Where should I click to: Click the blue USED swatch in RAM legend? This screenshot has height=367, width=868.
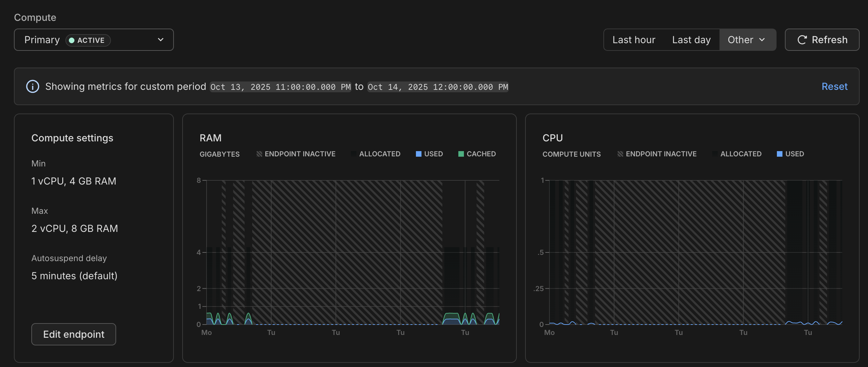(x=419, y=154)
